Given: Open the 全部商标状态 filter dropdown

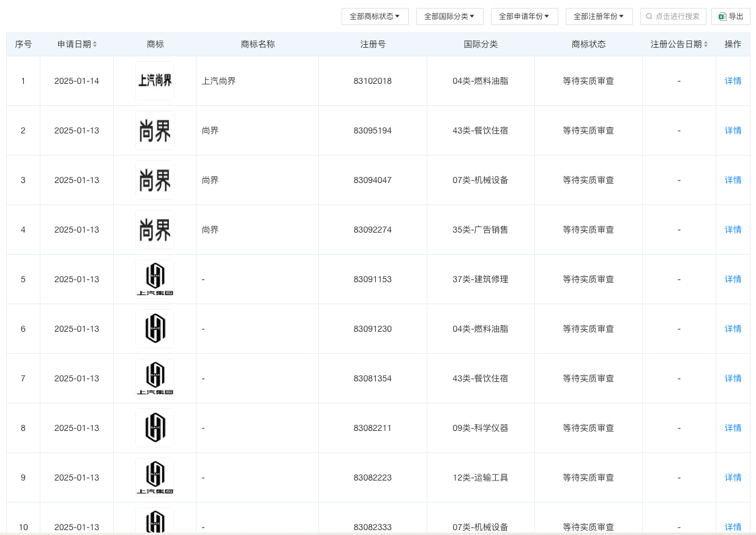Looking at the screenshot, I should click(375, 17).
